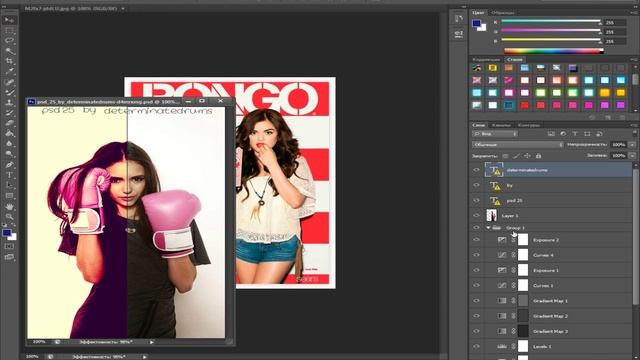Hide the Levels 1 adjustment layer

(x=476, y=346)
